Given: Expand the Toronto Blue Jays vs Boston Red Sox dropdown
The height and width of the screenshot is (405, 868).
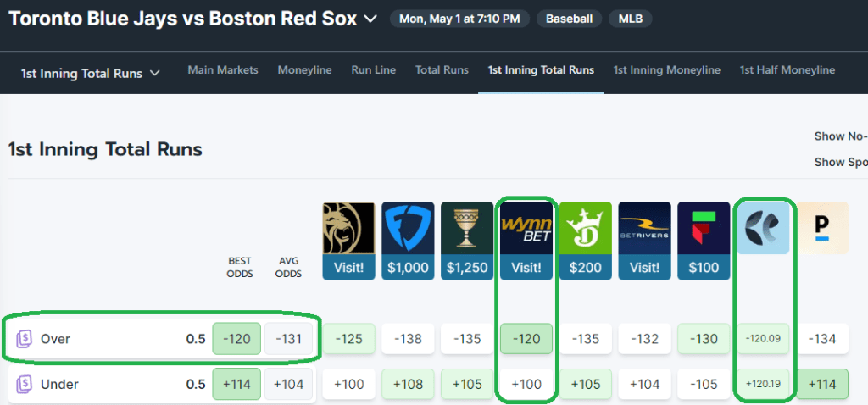Looking at the screenshot, I should 370,19.
